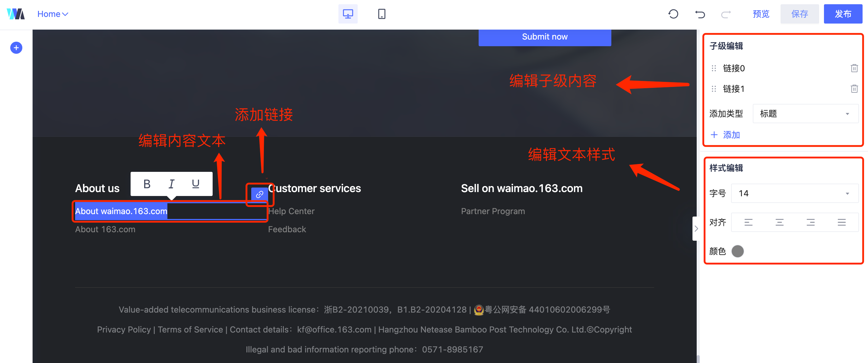Toggle bold text formatting

tap(147, 184)
